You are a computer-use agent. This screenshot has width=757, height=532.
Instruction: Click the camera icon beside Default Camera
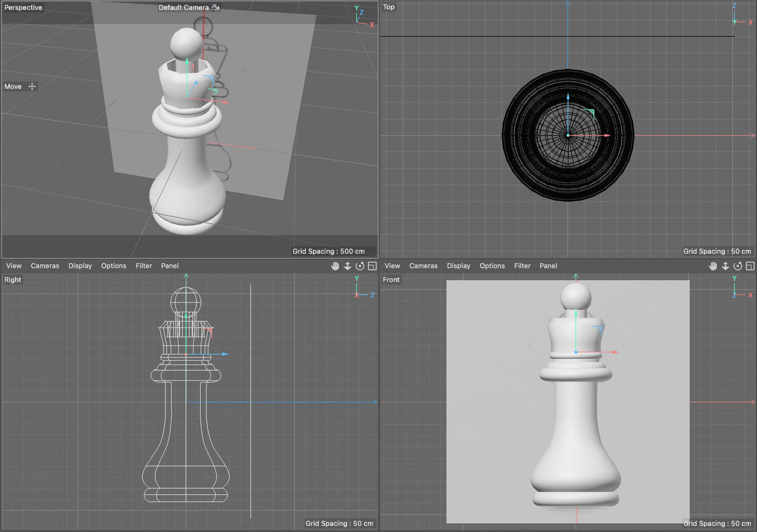215,7
